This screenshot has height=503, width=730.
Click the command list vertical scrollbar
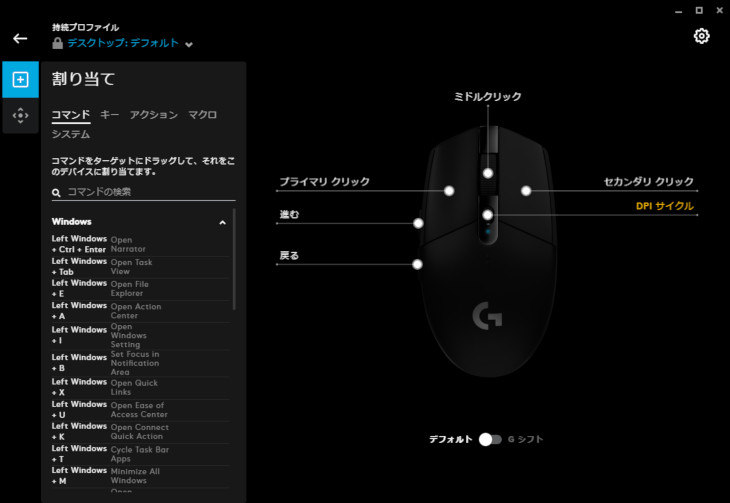click(x=234, y=260)
